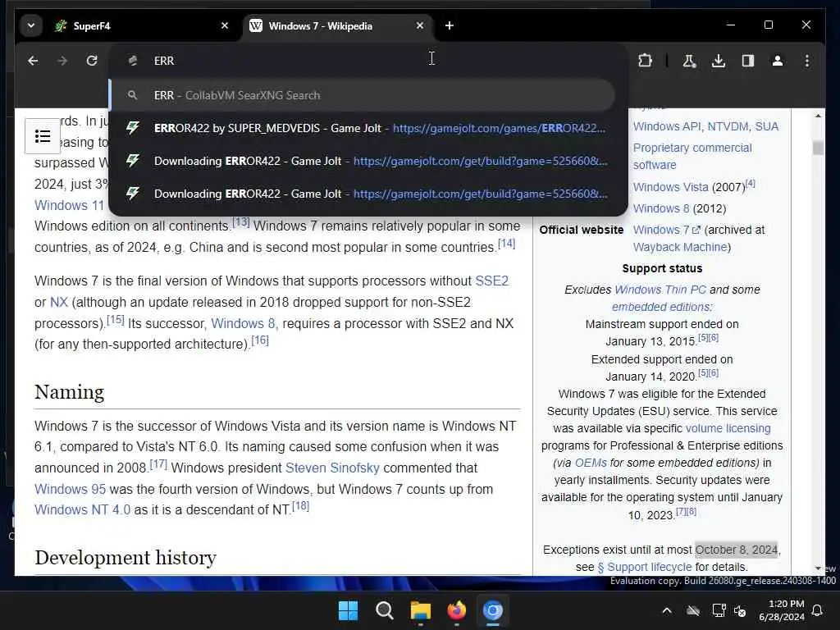Image resolution: width=840 pixels, height=630 pixels.
Task: Open the embedded editions link
Action: [x=662, y=307]
